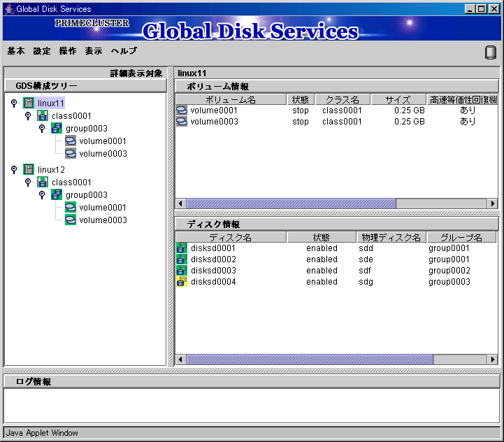The width and height of the screenshot is (504, 442).
Task: Click the GDS構成ツリー panel header
Action: [x=85, y=86]
